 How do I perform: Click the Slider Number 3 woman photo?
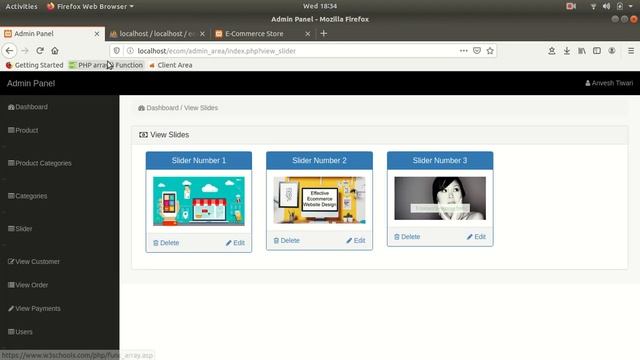(x=440, y=198)
